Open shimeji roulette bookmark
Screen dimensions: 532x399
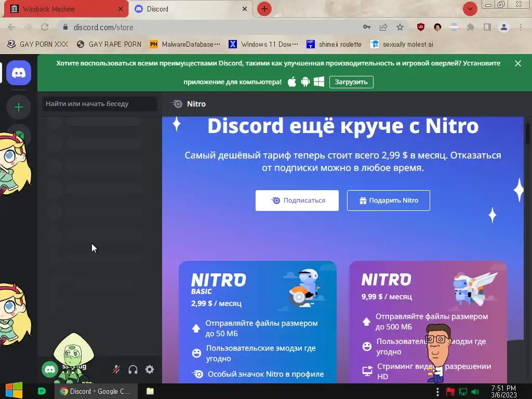click(x=334, y=45)
